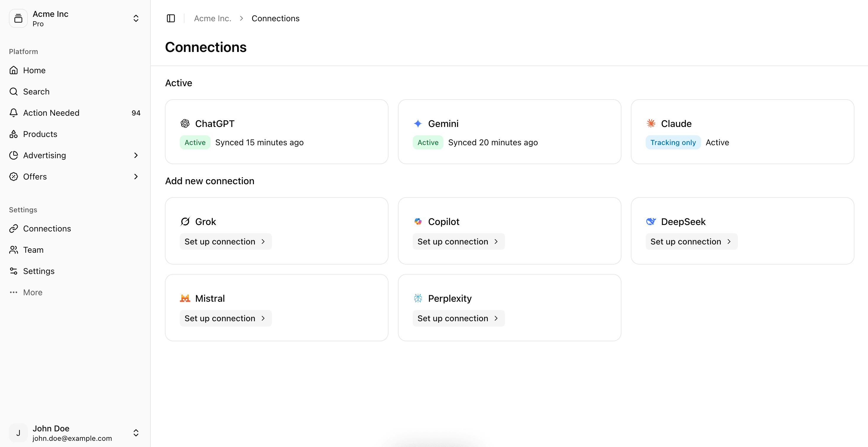
Task: Click the Claude logo icon
Action: 651,123
